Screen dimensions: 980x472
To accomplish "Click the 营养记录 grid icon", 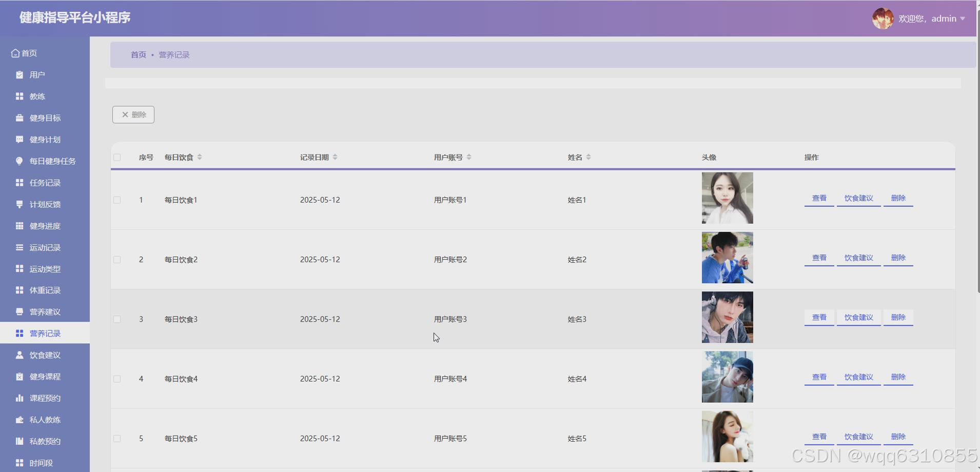I will 19,333.
